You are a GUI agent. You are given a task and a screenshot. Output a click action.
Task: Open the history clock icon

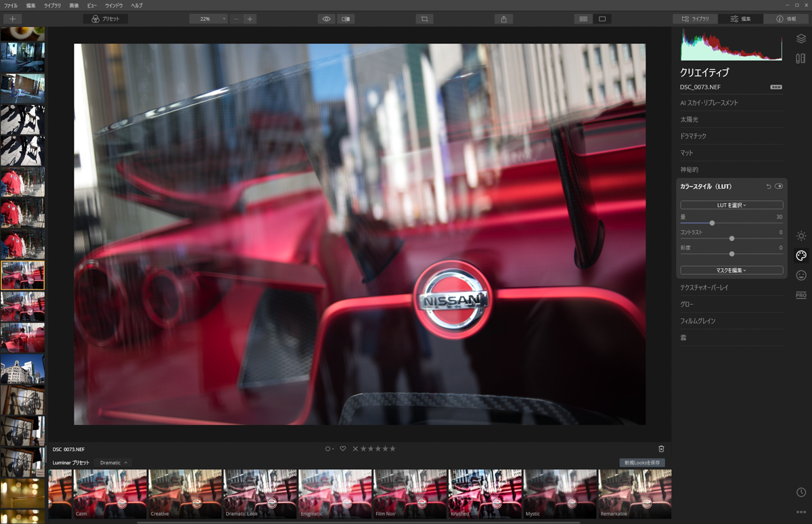801,492
